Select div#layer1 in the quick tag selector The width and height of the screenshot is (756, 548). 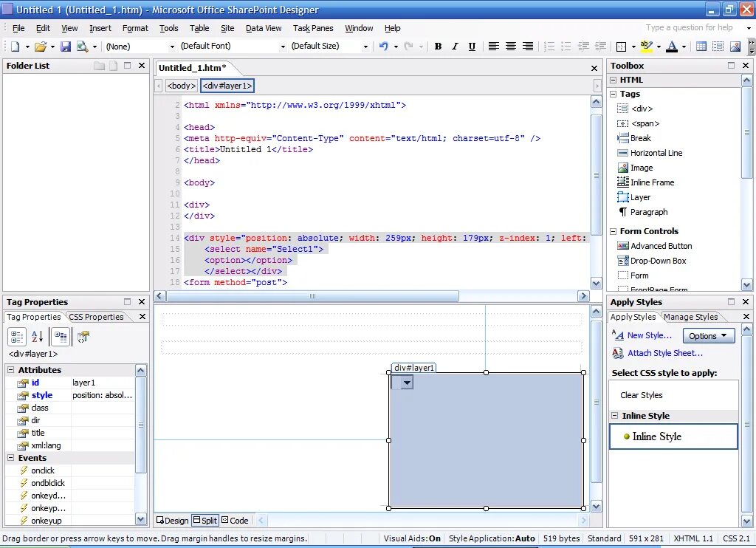[x=227, y=85]
